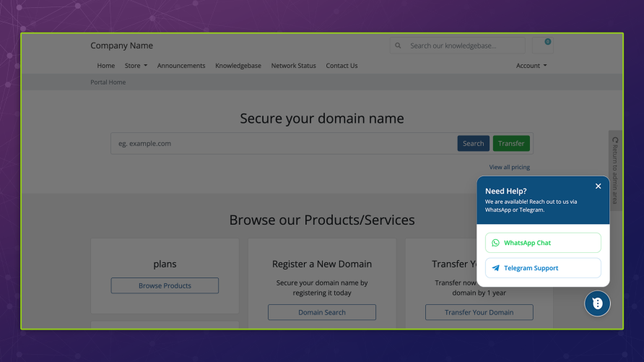Click the Portal Home breadcrumb

point(108,82)
